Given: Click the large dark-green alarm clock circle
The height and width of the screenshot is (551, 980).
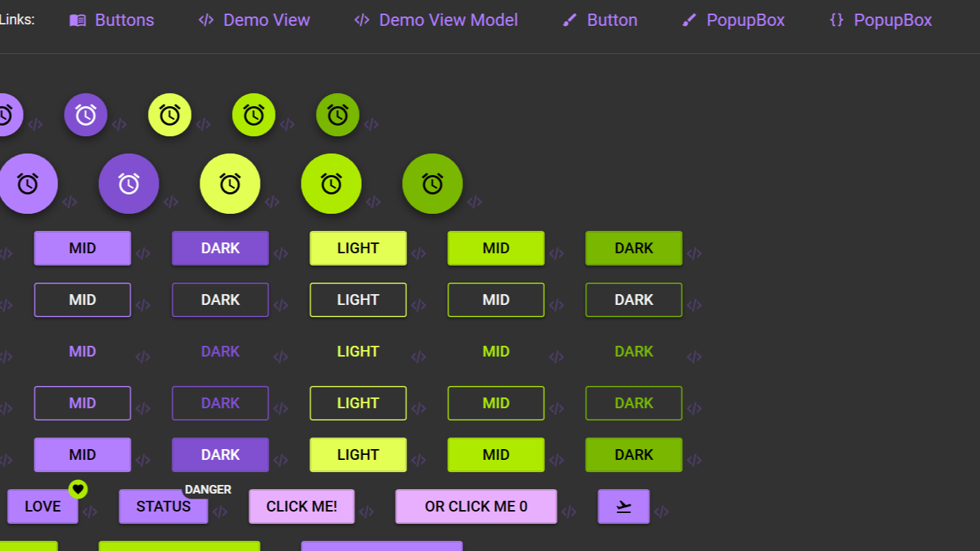Looking at the screenshot, I should 432,183.
